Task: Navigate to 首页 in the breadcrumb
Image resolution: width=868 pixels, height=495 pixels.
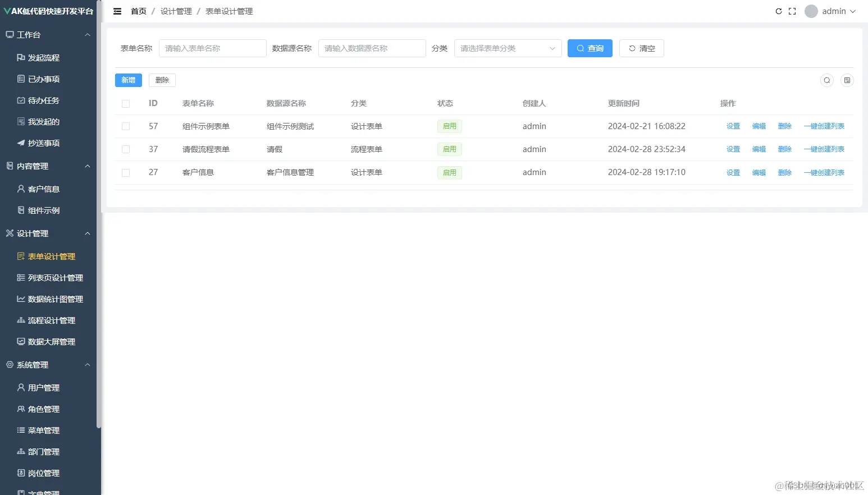Action: (x=138, y=11)
